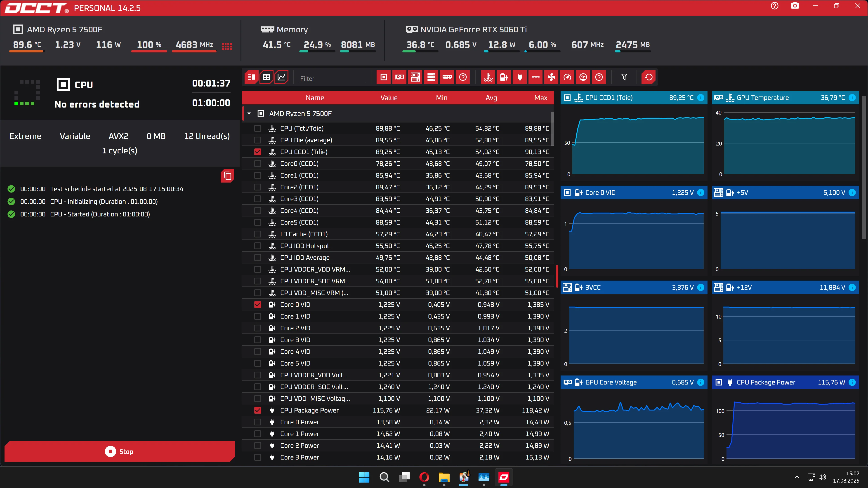Uncheck the CPU Package Power checkbox
Viewport: 868px width, 488px height.
tap(258, 410)
